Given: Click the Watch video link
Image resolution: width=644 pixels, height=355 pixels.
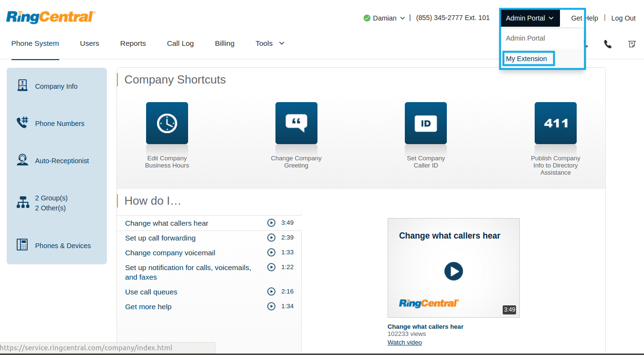Looking at the screenshot, I should pyautogui.click(x=405, y=343).
